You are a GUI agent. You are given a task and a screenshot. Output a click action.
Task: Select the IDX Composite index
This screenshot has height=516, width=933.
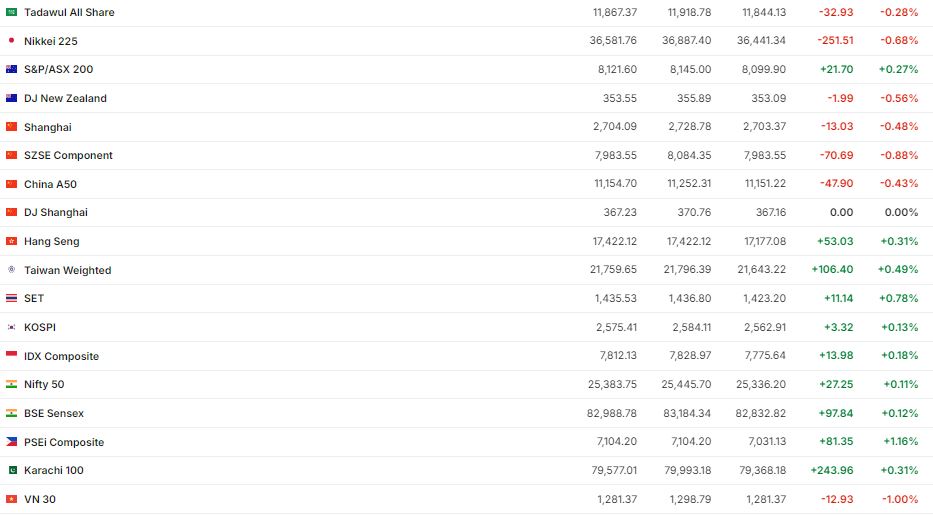point(61,356)
